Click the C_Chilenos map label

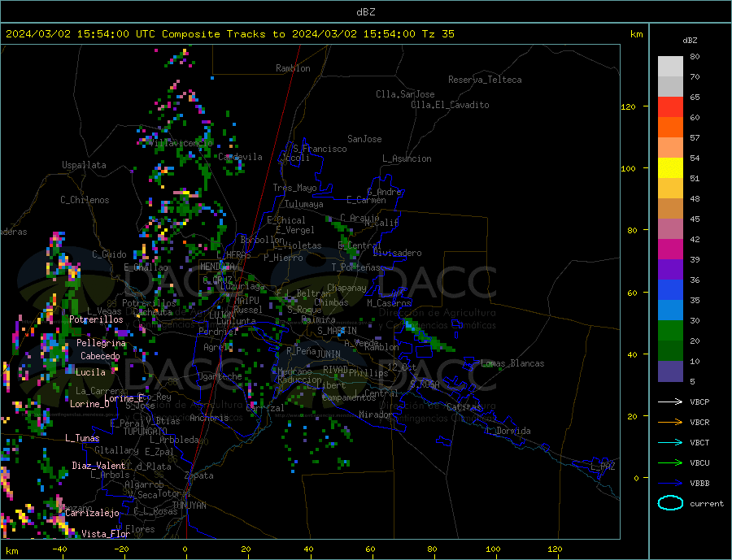85,200
